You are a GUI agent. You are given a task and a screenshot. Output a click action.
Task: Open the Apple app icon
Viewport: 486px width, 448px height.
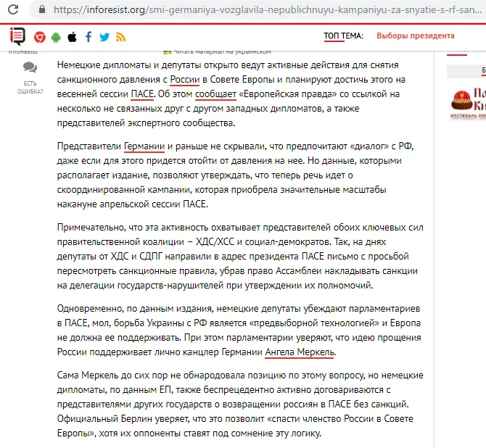coord(73,37)
